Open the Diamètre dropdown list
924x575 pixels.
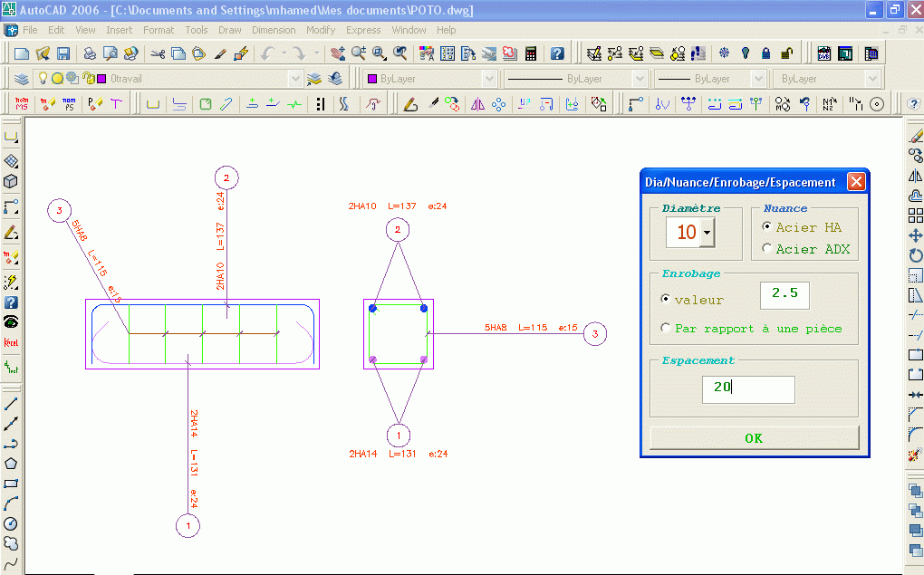point(707,233)
